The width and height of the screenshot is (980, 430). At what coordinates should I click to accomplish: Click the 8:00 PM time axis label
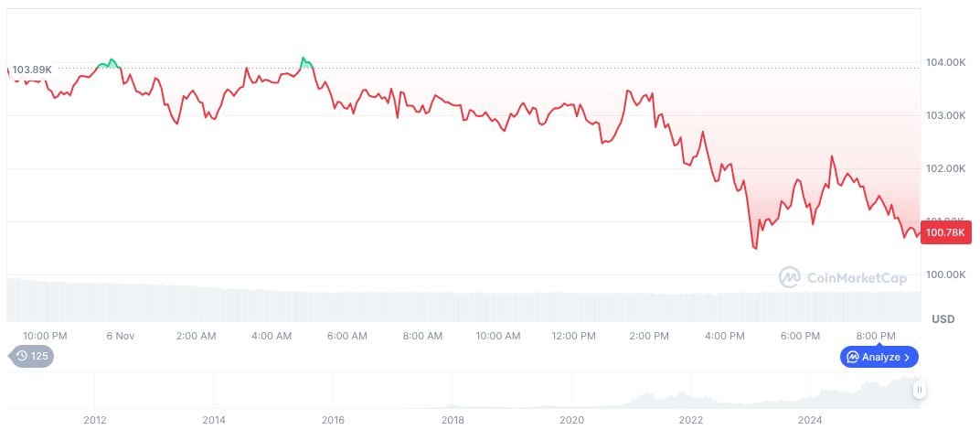point(876,336)
